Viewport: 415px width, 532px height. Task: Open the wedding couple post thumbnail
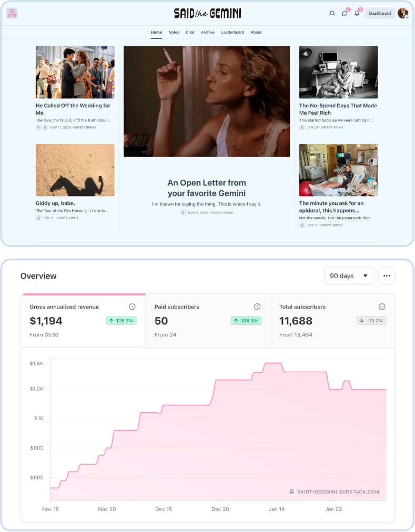75,72
